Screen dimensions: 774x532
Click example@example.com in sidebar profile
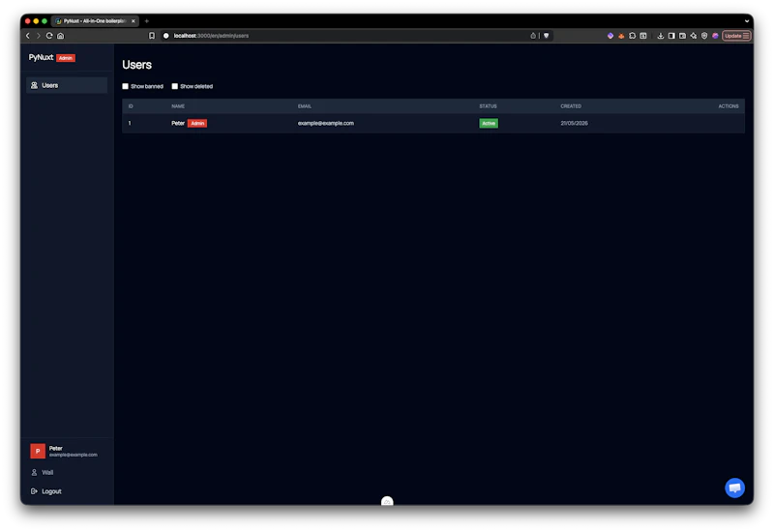(74, 455)
